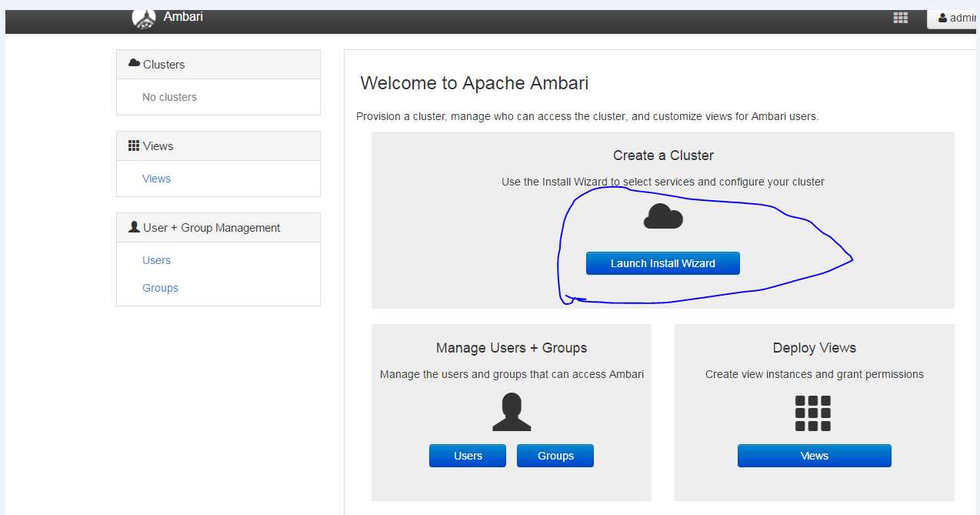Click the Launch Install Wizard button
Viewport: 980px width, 515px height.
pos(663,263)
